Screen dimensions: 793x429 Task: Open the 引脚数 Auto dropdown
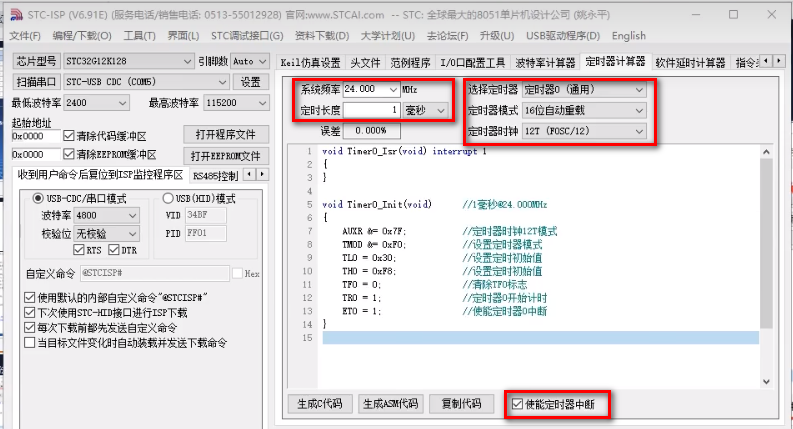pyautogui.click(x=250, y=61)
